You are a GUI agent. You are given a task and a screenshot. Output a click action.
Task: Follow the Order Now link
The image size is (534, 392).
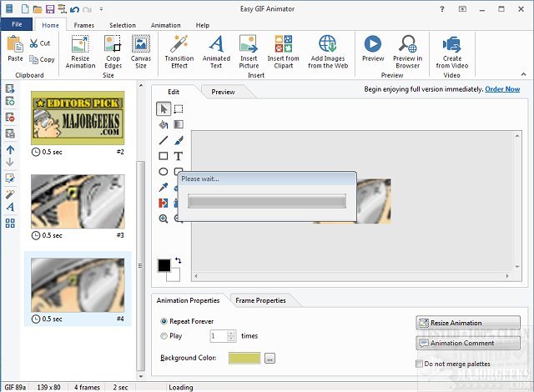coord(502,89)
